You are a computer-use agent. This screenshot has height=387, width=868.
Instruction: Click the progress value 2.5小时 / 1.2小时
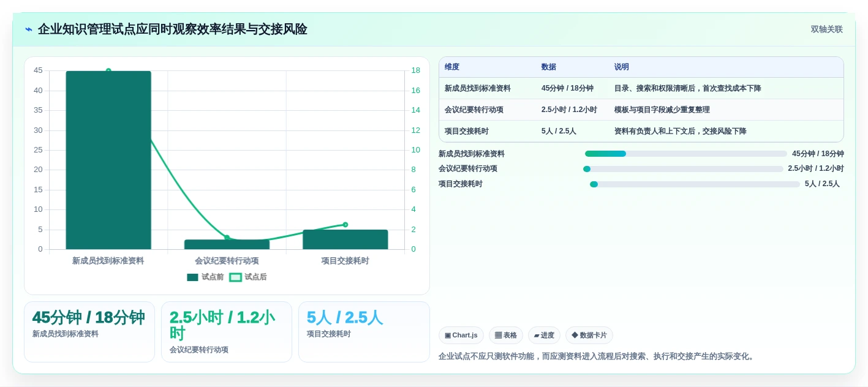pyautogui.click(x=816, y=169)
